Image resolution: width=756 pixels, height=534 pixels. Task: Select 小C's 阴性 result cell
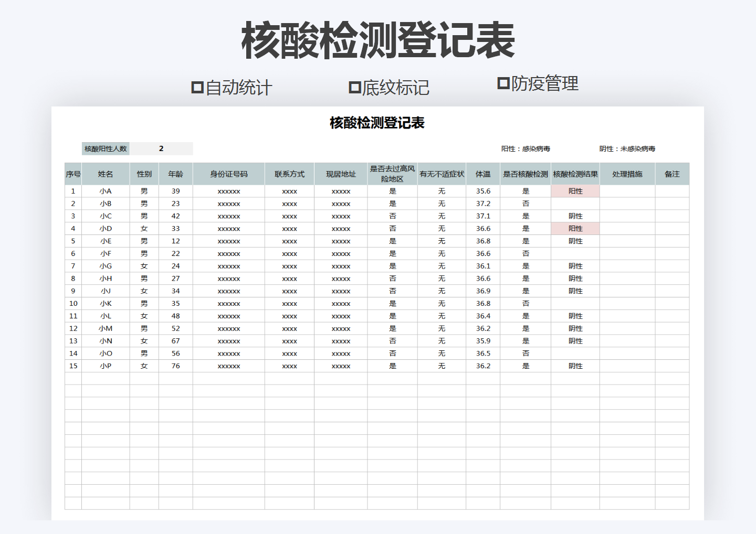coord(575,216)
